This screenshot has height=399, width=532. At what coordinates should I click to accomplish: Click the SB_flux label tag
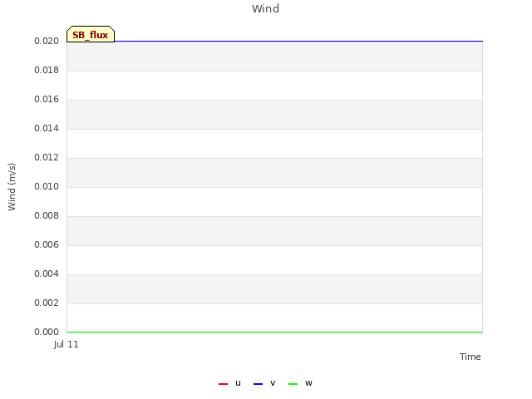tap(91, 34)
